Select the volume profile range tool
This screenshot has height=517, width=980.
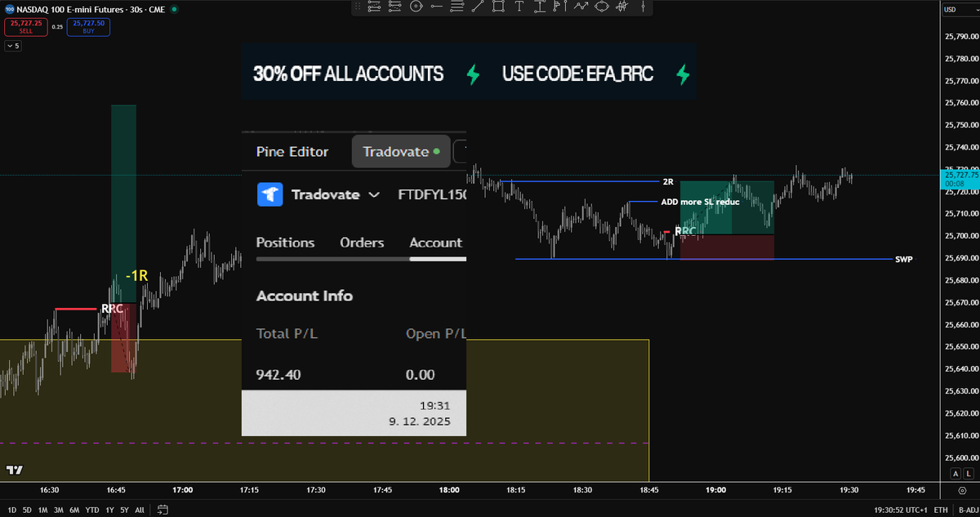560,7
